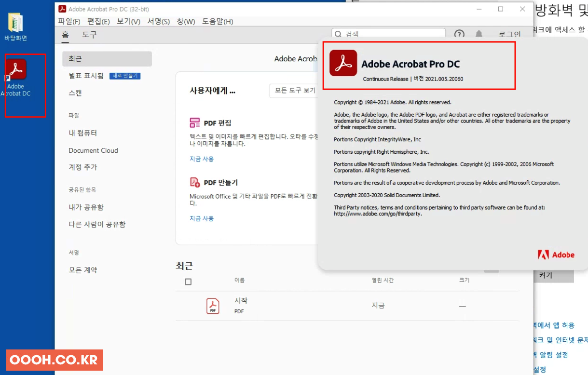This screenshot has width=588, height=375.
Task: Click the PDF 편집 tool icon
Action: [x=195, y=122]
